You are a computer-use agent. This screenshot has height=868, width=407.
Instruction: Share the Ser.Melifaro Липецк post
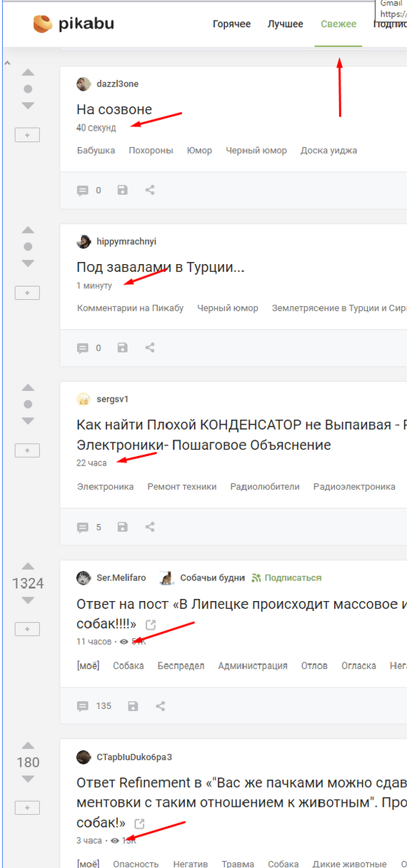click(160, 705)
